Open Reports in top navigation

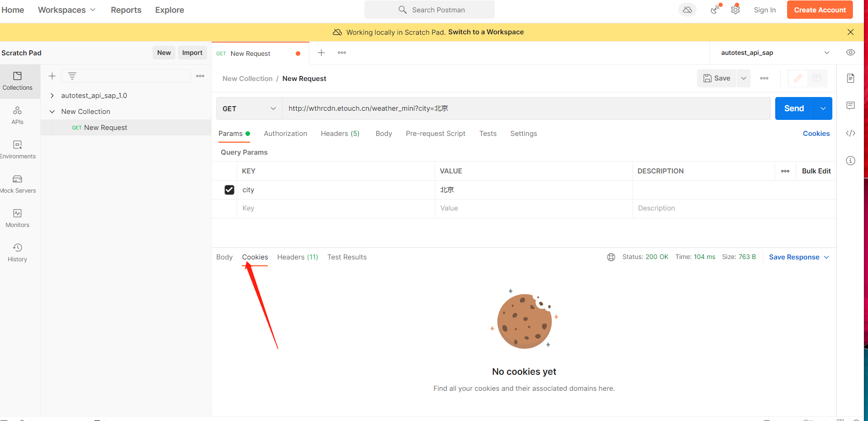pyautogui.click(x=126, y=10)
